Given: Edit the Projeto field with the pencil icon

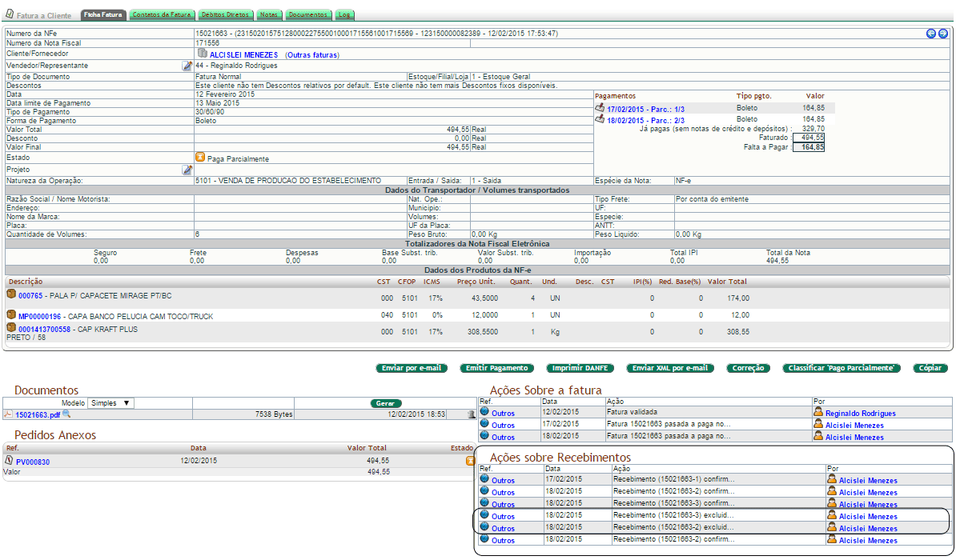Looking at the screenshot, I should tap(187, 170).
